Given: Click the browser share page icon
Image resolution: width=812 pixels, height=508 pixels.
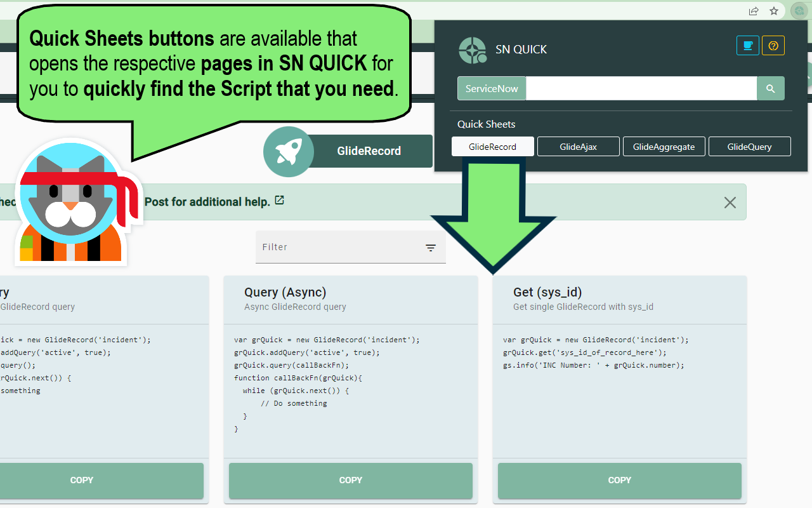Looking at the screenshot, I should [754, 11].
